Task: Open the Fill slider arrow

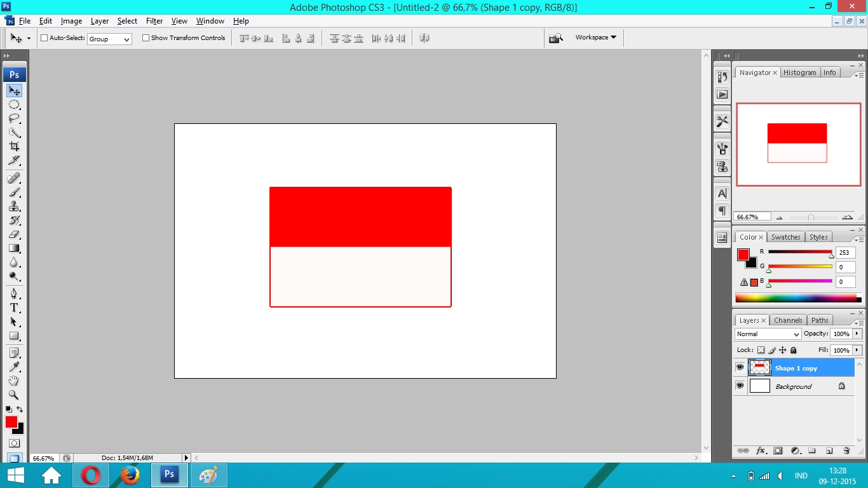Action: point(857,350)
